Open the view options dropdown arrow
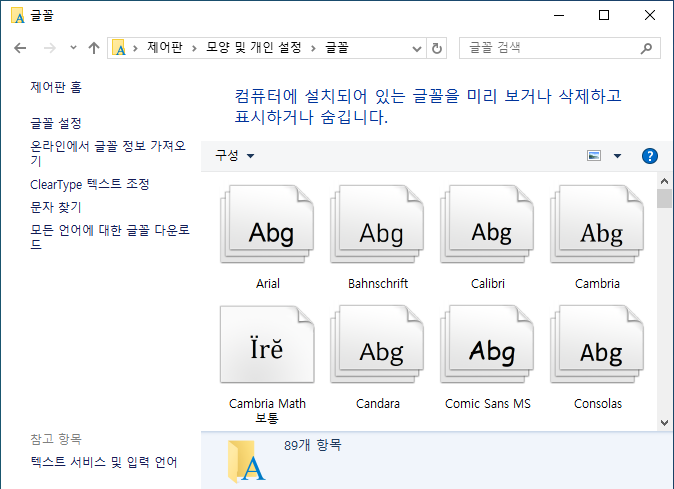This screenshot has height=489, width=674. [617, 156]
